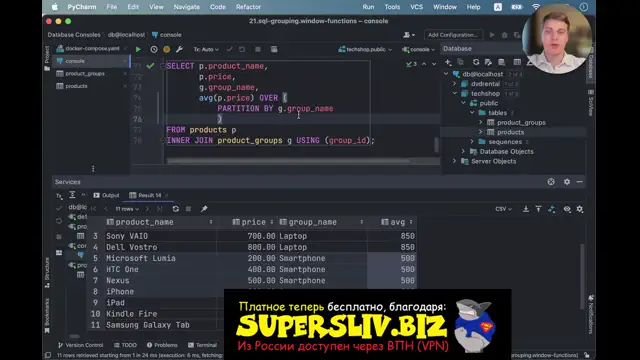This screenshot has height=360, width=640.
Task: Click the commit checkmark in console toolbar
Action: (x=229, y=49)
